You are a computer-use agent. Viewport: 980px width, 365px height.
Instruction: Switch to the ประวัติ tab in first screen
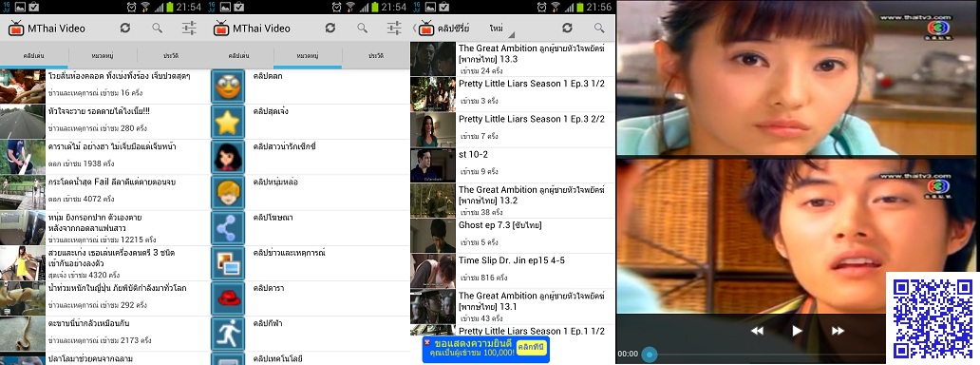[170, 56]
